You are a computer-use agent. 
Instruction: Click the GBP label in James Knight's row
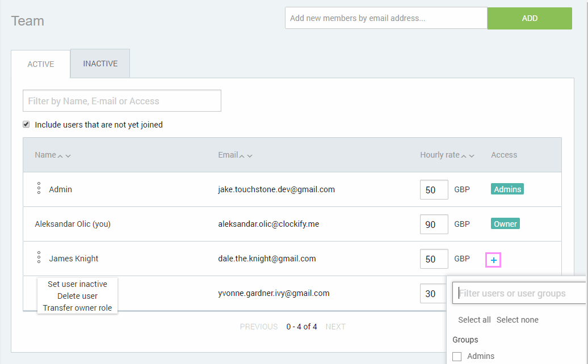[x=462, y=259]
